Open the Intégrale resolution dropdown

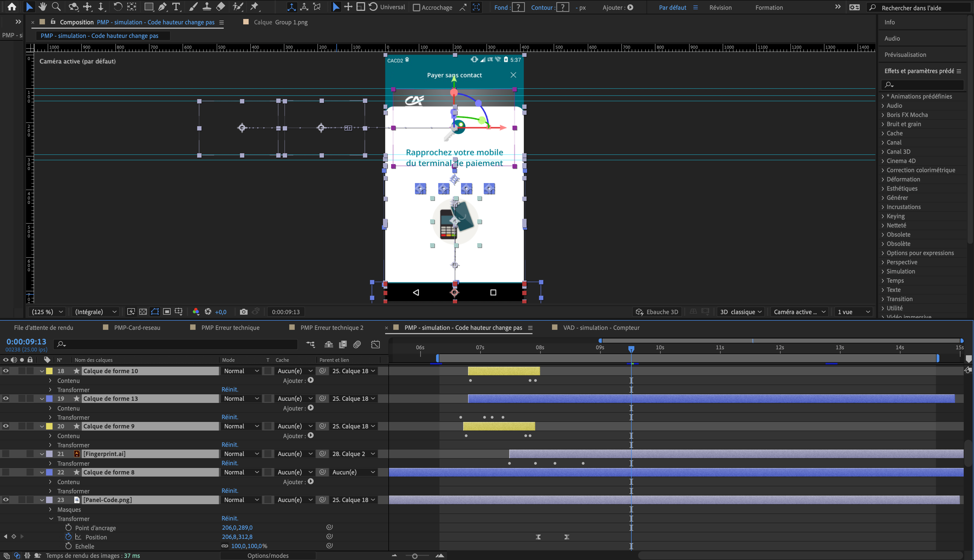95,312
